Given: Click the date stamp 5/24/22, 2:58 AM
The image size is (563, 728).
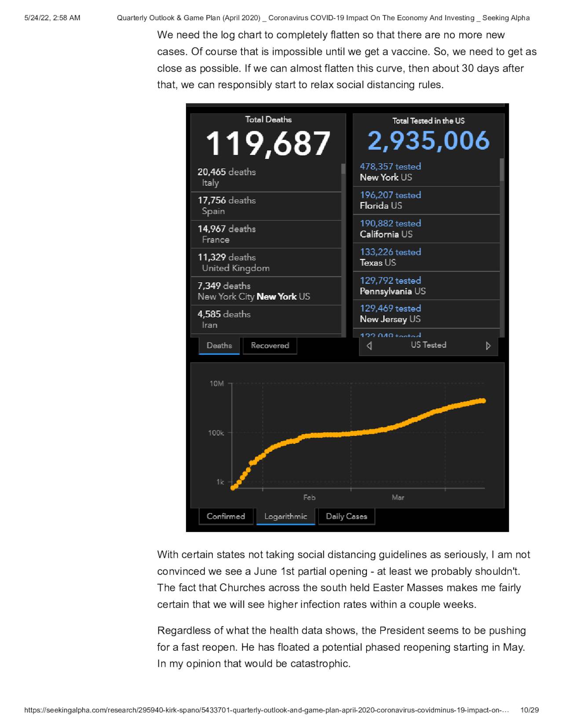Looking at the screenshot, I should coord(52,18).
